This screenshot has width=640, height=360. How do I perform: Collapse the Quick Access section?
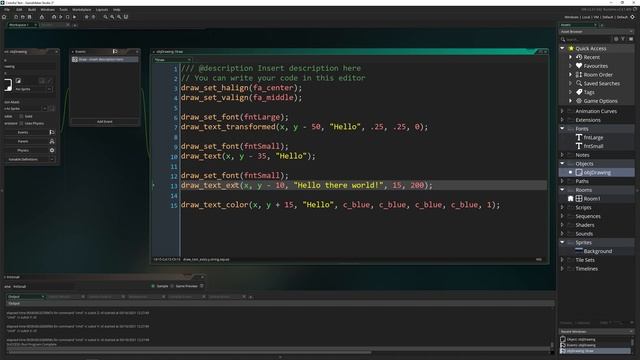562,48
